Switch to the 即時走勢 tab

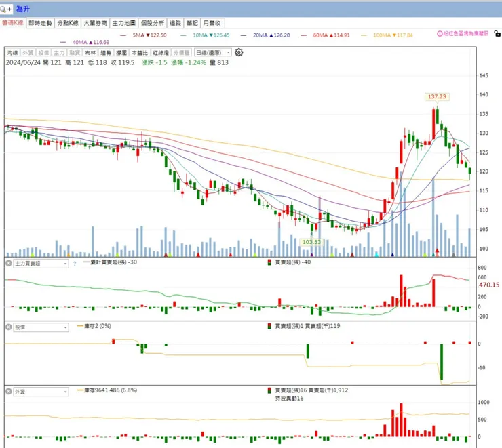tap(40, 23)
